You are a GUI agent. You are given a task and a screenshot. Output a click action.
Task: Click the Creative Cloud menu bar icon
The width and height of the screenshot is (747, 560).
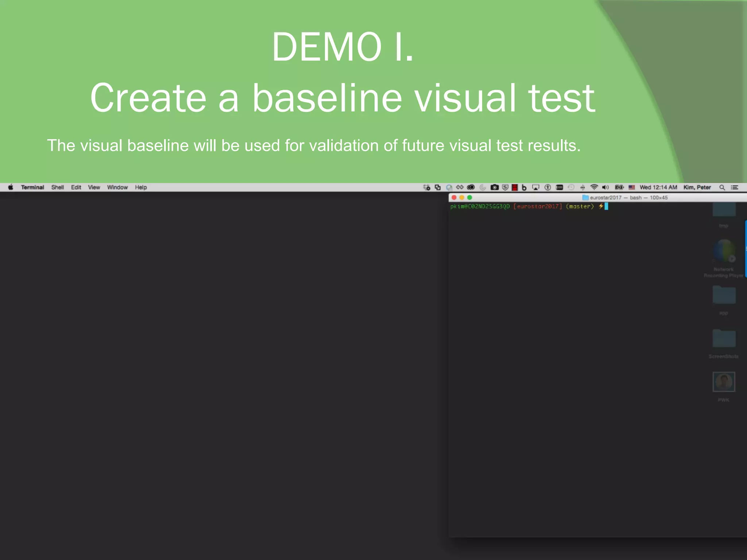click(x=471, y=187)
